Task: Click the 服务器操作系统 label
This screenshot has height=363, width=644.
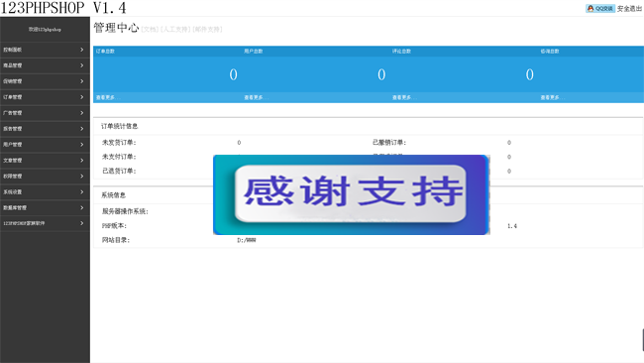Action: pos(125,211)
